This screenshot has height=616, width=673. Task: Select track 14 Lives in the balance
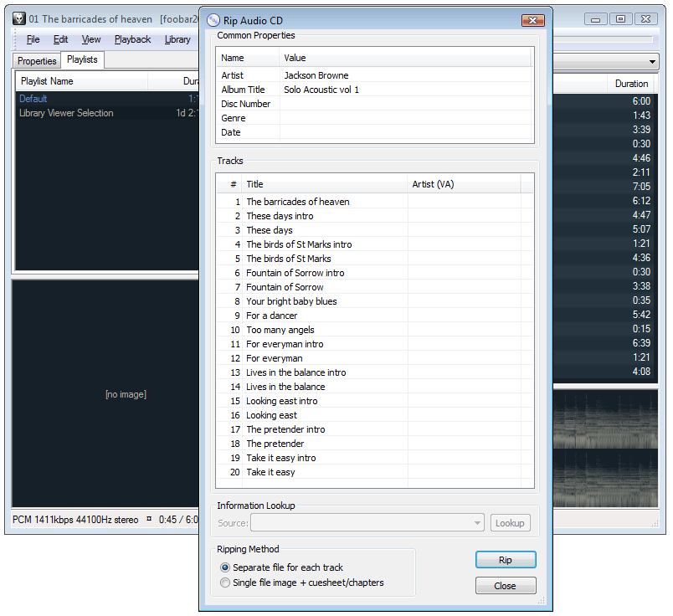[375, 387]
